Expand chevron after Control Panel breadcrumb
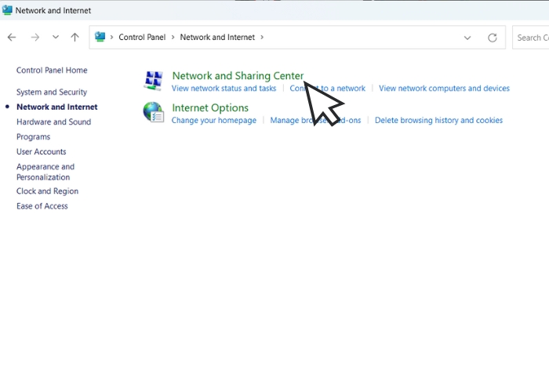 click(x=173, y=37)
